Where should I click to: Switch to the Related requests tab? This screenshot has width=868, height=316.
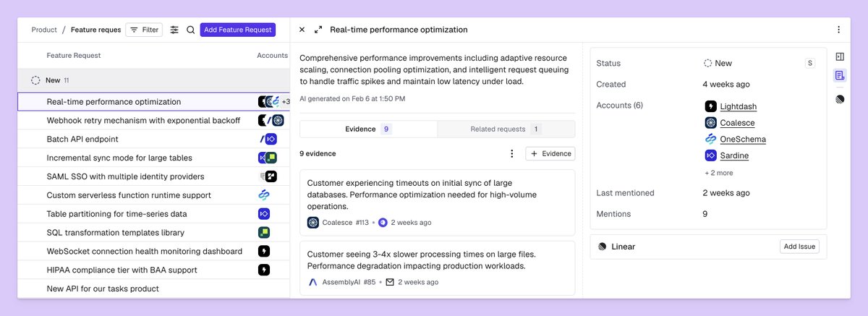[x=506, y=129]
